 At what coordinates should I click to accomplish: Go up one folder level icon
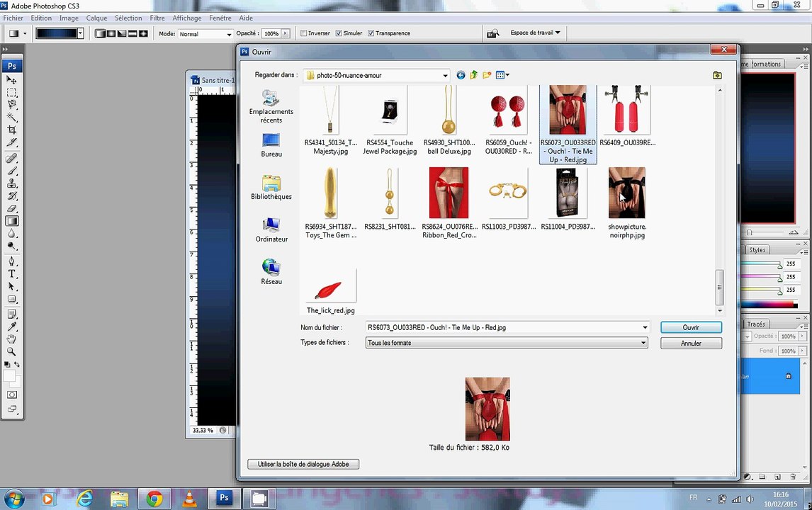[x=473, y=75]
